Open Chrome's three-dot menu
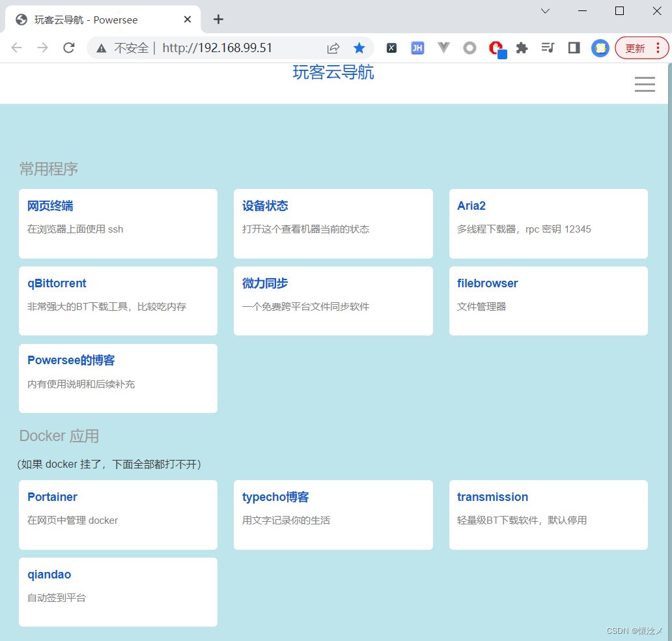Image resolution: width=672 pixels, height=641 pixels. [658, 48]
